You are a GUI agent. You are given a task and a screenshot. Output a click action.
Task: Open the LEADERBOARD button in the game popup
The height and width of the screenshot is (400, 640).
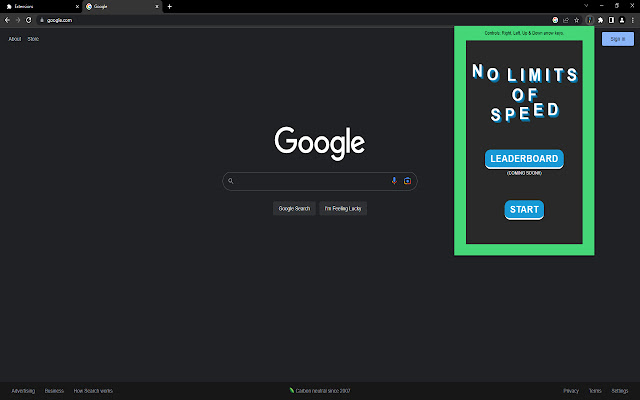[x=524, y=159]
